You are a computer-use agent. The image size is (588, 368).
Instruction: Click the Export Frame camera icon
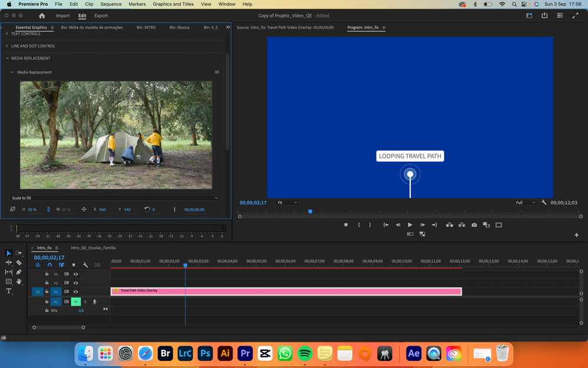(x=474, y=225)
